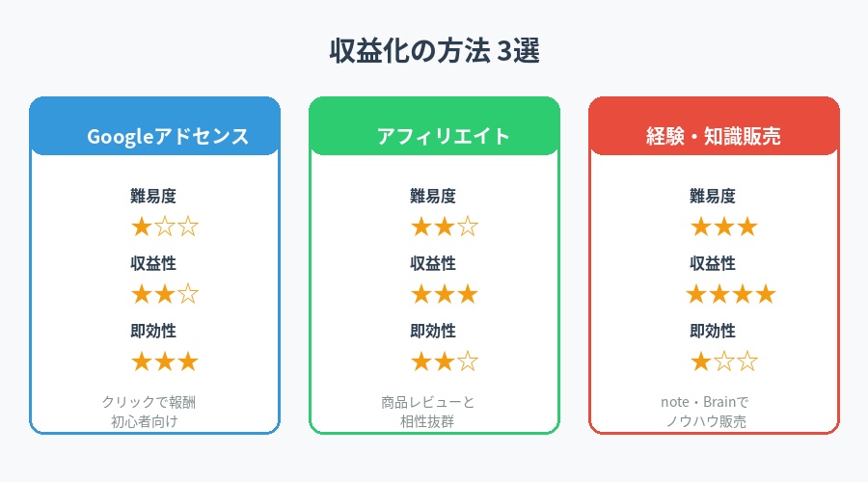Click 難易度 stars in 経験・知識販売 card
Image resolution: width=868 pixels, height=482 pixels.
click(x=723, y=228)
